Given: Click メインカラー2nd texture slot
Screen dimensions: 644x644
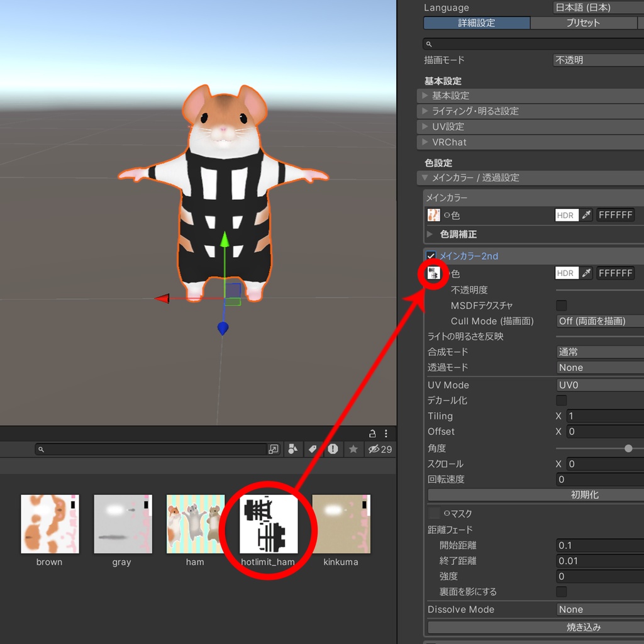Looking at the screenshot, I should tap(433, 273).
